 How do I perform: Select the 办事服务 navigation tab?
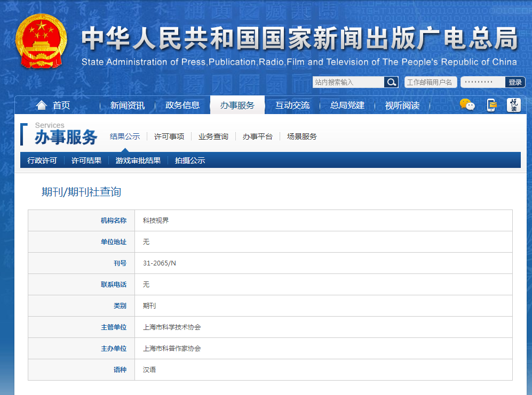click(x=237, y=105)
